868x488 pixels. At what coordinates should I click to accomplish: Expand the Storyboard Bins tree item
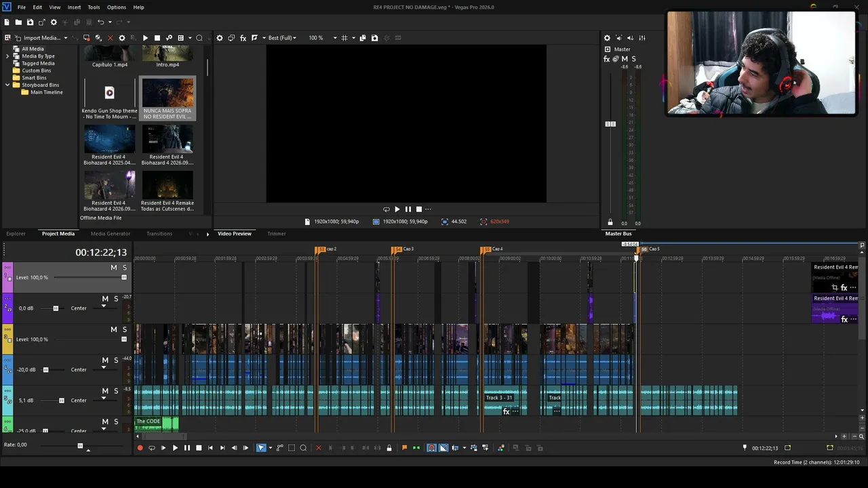7,85
